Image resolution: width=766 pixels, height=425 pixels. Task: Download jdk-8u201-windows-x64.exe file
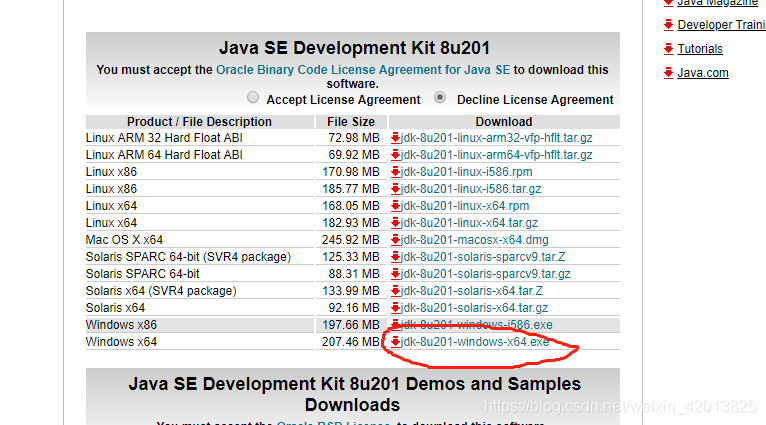(475, 342)
